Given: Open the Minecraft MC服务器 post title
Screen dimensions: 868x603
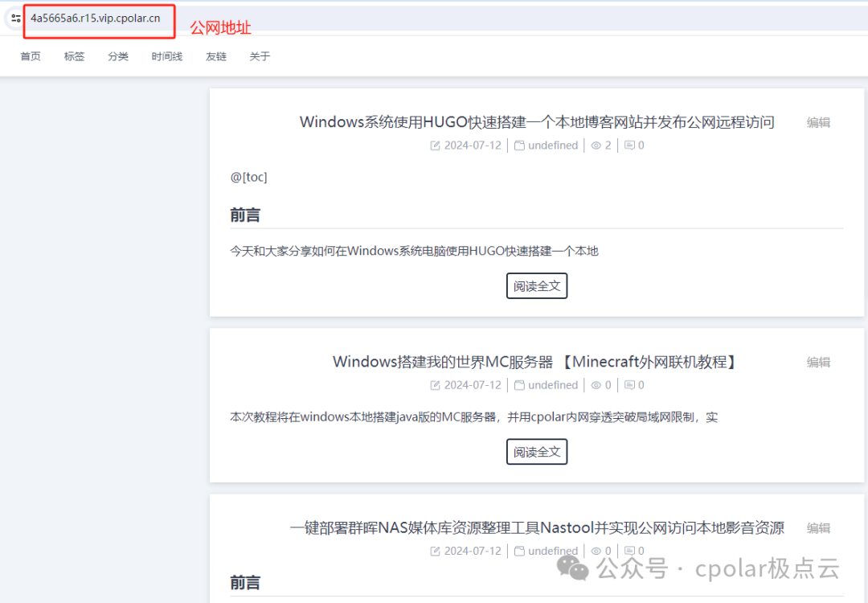Looking at the screenshot, I should coord(535,362).
